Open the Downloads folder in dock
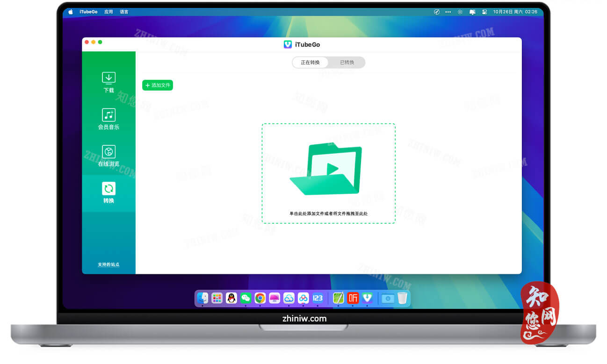This screenshot has height=364, width=607. [x=388, y=298]
